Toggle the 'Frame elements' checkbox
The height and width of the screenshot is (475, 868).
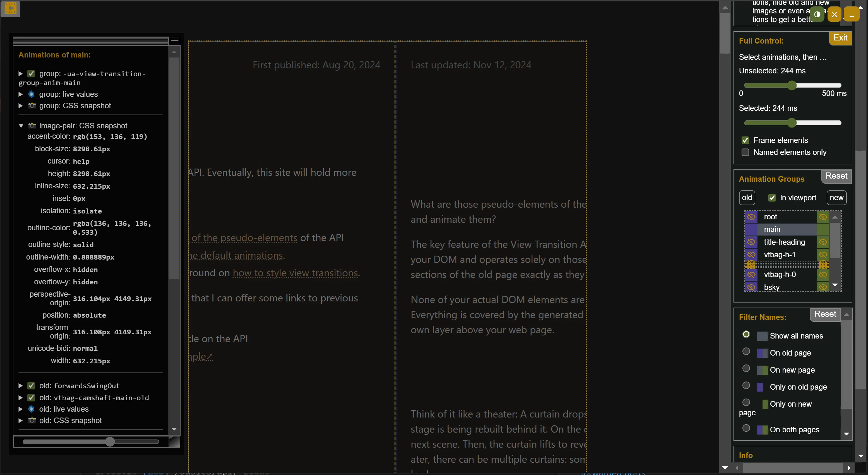coord(746,140)
